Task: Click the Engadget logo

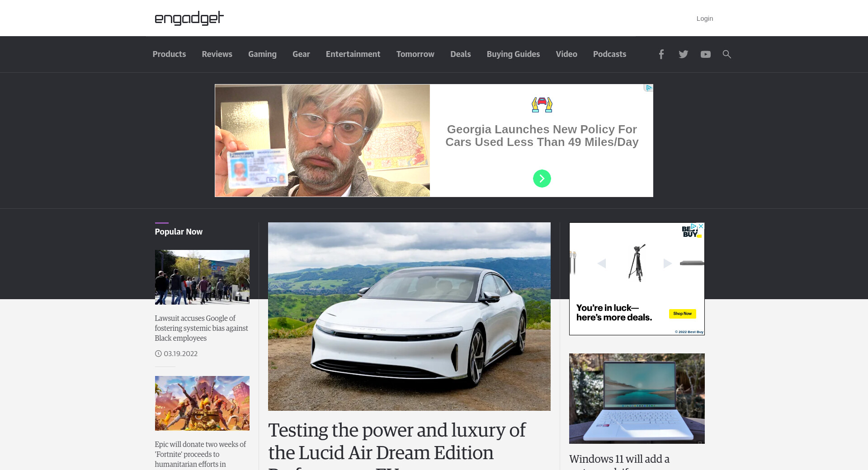Action: [189, 18]
